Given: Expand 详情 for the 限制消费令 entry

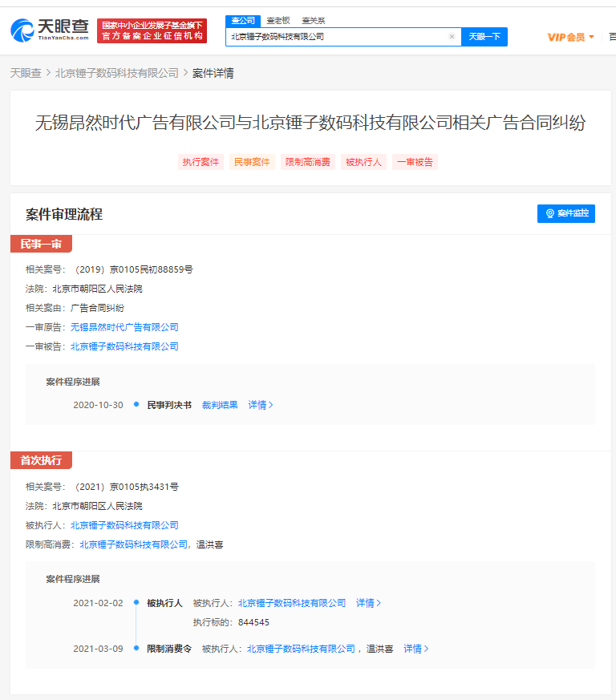Looking at the screenshot, I should [415, 649].
